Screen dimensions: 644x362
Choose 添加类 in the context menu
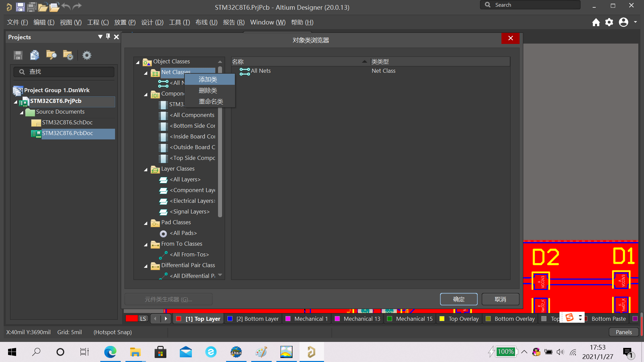pyautogui.click(x=208, y=79)
